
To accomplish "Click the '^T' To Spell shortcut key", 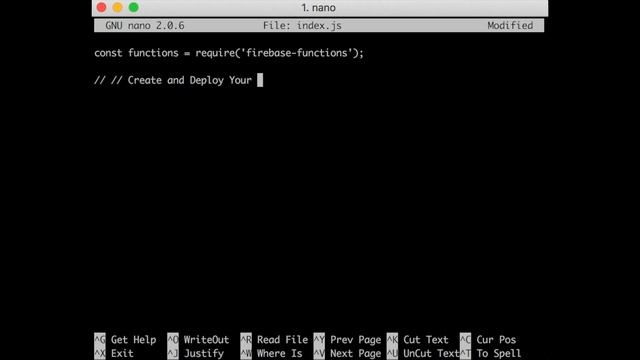I will pos(465,353).
